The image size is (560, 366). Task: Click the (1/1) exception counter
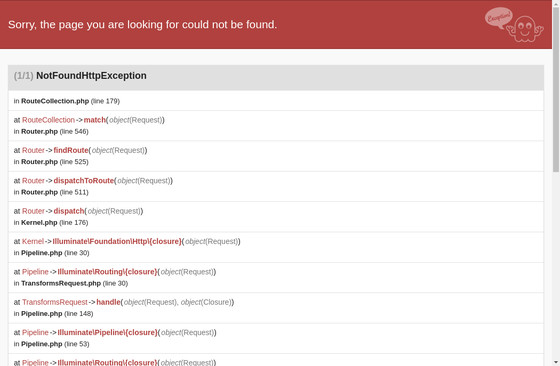coord(24,76)
